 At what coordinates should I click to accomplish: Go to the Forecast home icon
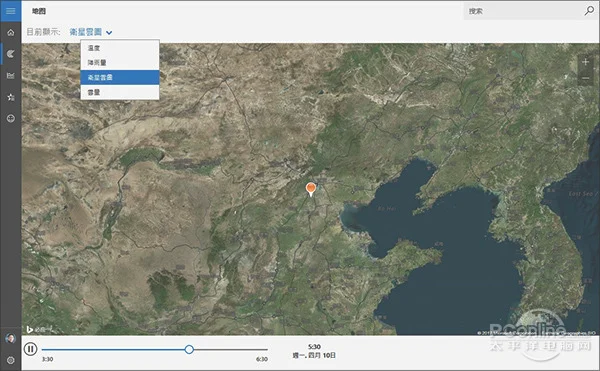pos(11,33)
